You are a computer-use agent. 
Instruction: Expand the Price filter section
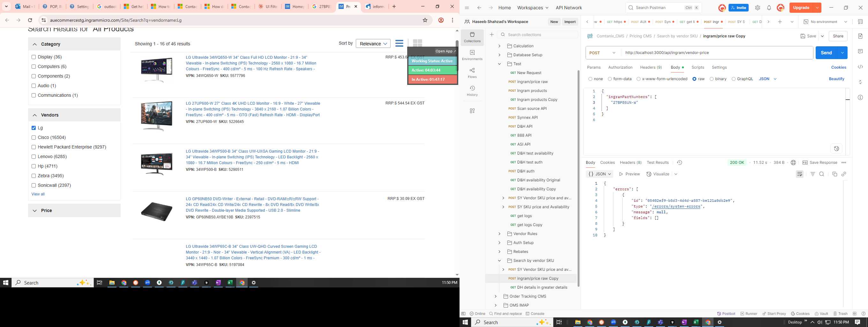[35, 210]
